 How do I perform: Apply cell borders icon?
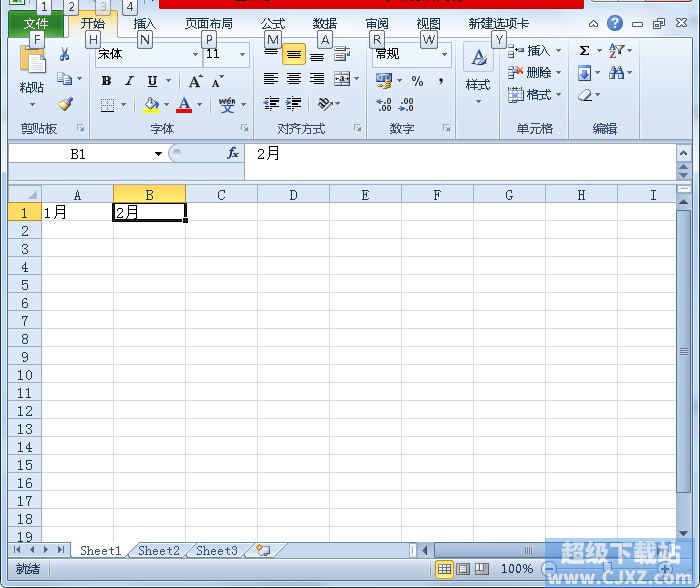click(107, 105)
